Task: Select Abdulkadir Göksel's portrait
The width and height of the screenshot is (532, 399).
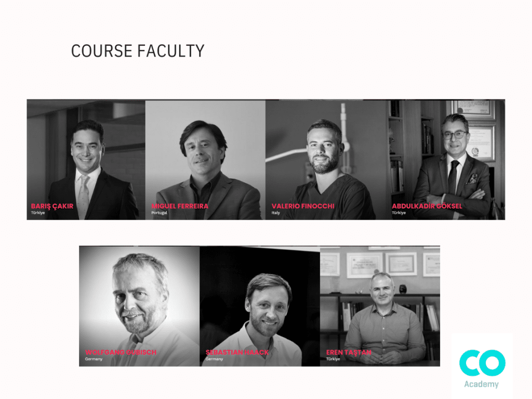Action: point(445,159)
